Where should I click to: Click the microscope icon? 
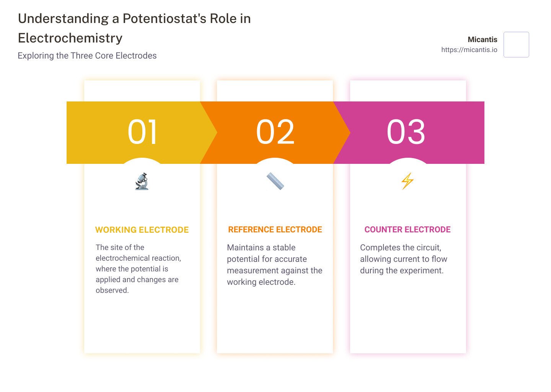point(142,181)
